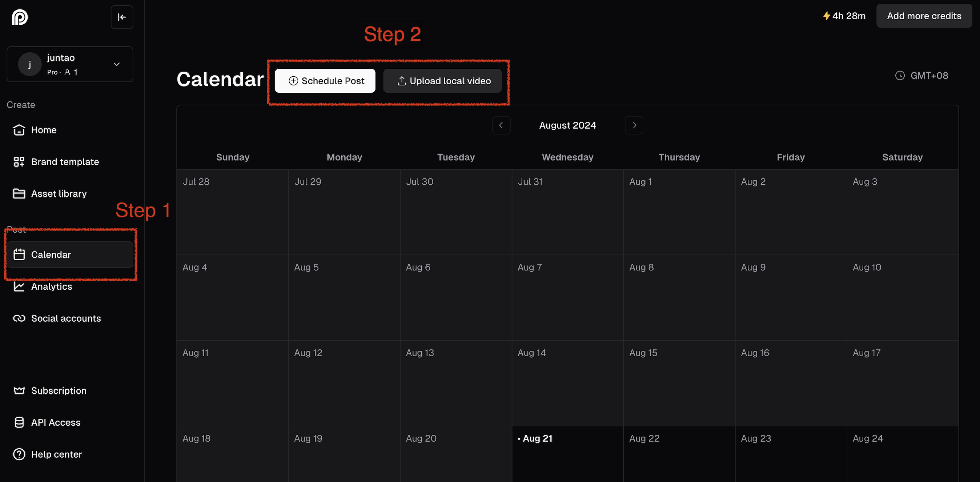Select Calendar in the sidebar
The image size is (980, 482).
(x=70, y=254)
